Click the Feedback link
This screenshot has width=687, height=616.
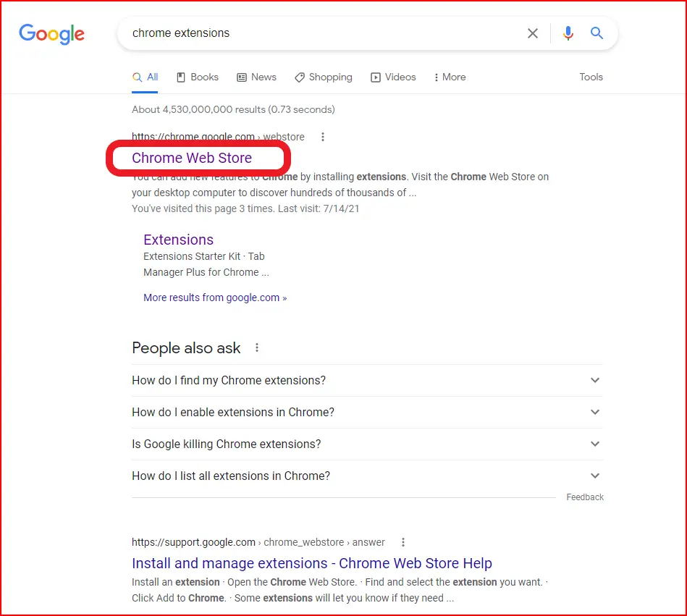pyautogui.click(x=585, y=497)
